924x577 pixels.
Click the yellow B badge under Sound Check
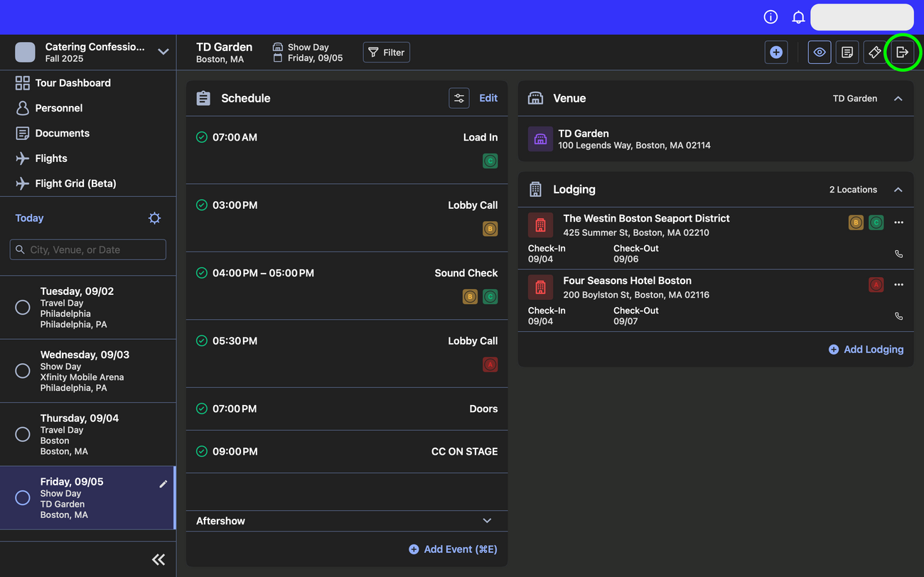tap(470, 297)
